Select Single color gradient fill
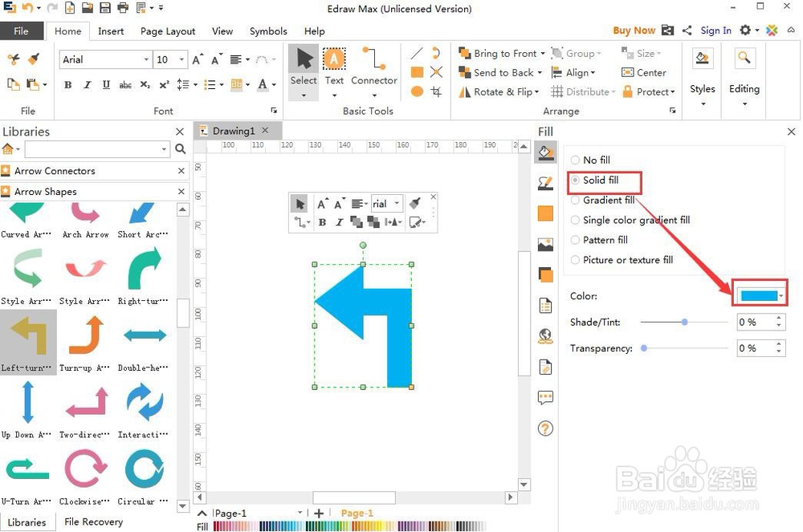 pyautogui.click(x=630, y=220)
